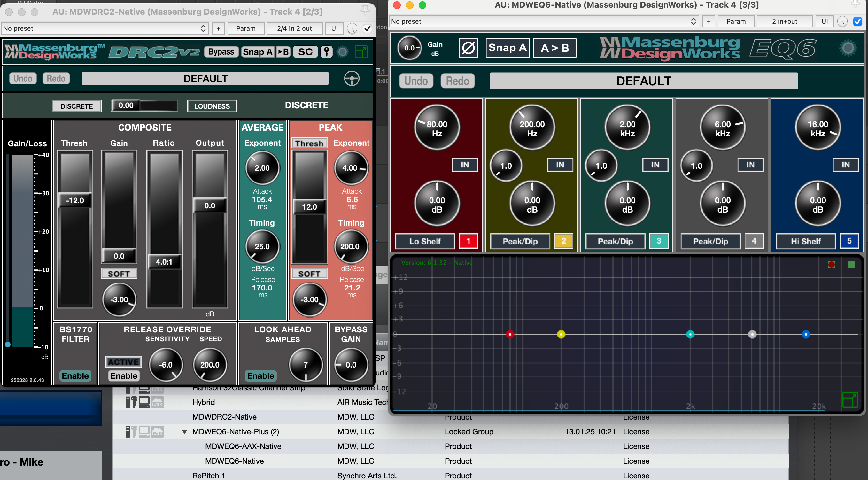The image size is (868, 480).
Task: Click the Look Ahead Samples 7 knob
Action: [x=306, y=365]
